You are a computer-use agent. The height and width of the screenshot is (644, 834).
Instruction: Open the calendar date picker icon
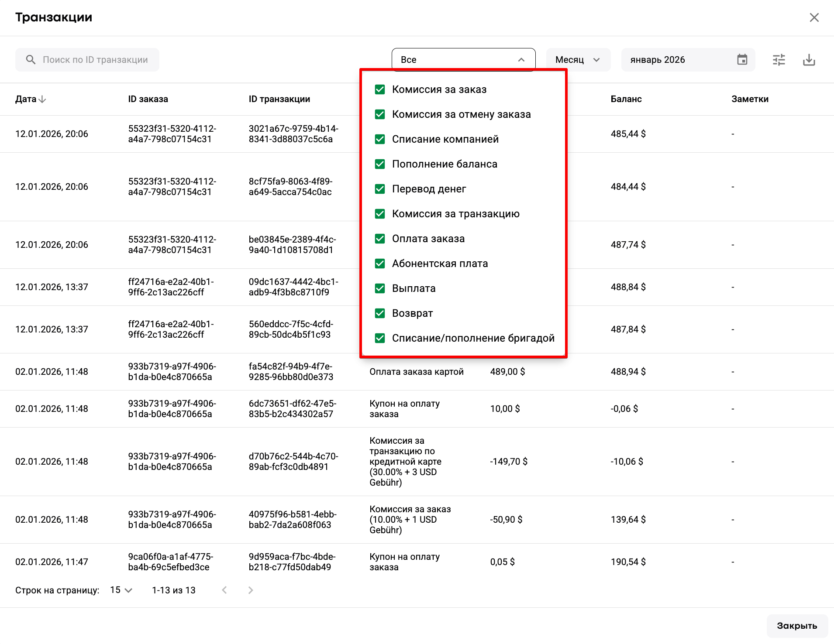coord(742,60)
